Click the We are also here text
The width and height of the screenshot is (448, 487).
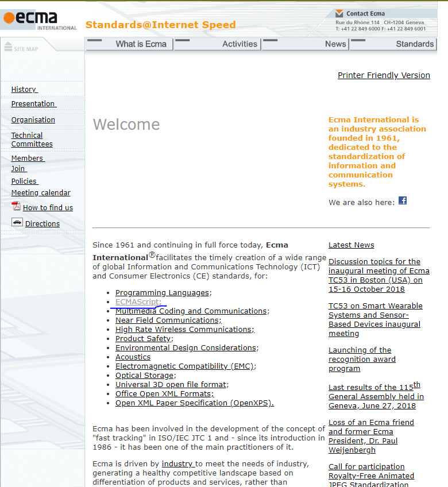click(362, 203)
